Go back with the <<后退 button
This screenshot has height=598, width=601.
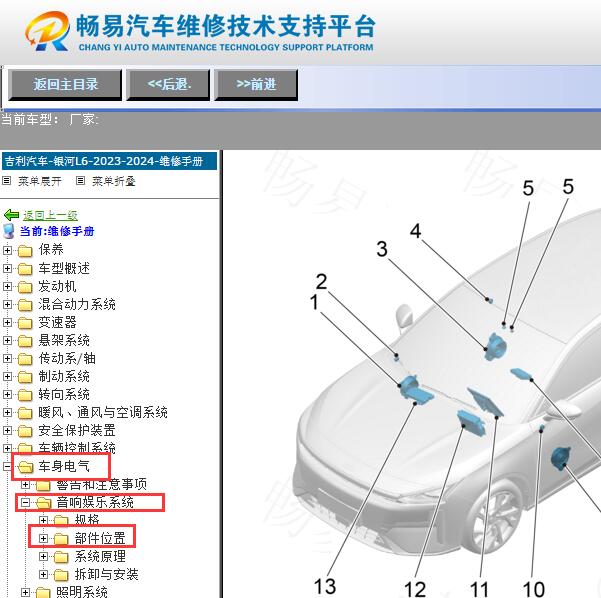[x=168, y=84]
